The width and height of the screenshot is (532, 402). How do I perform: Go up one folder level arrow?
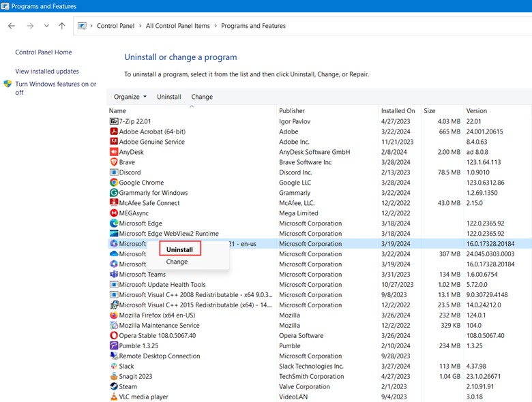[x=62, y=26]
